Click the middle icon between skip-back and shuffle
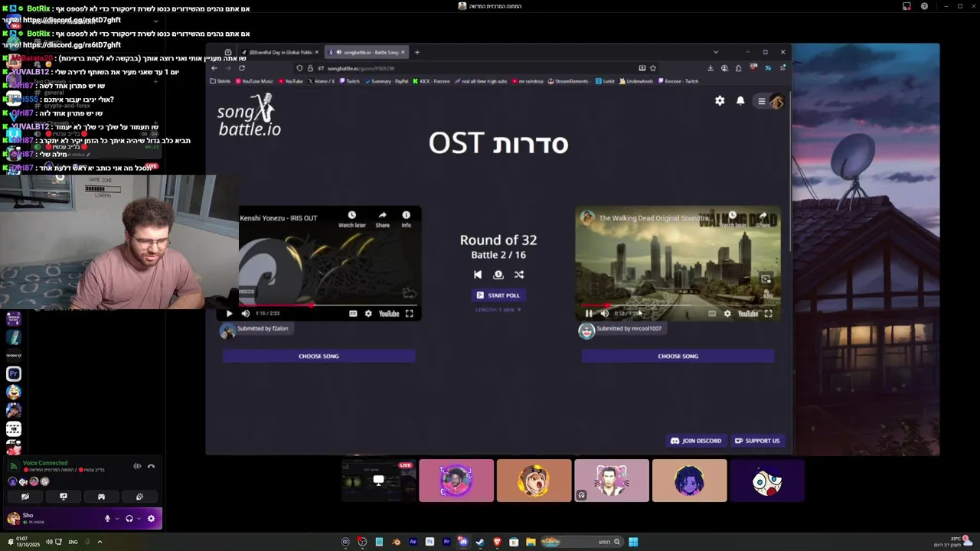Screen dimensions: 980x551 498,275
